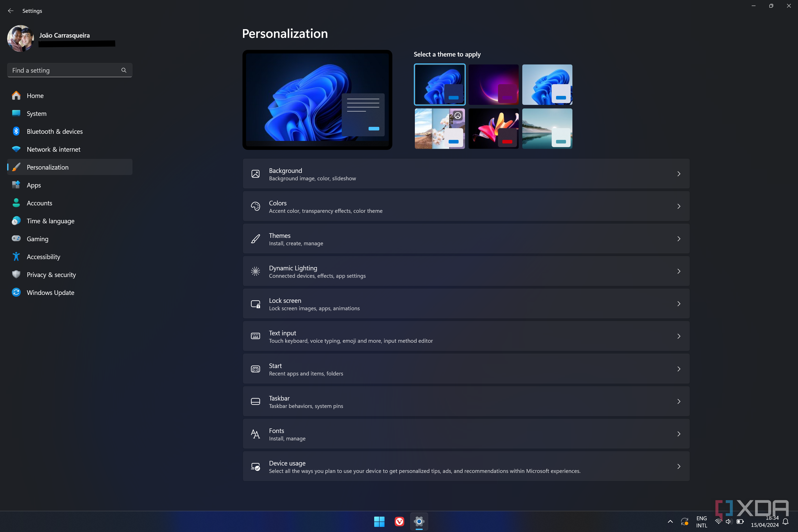Go to Accounts in sidebar
798x532 pixels.
70,203
